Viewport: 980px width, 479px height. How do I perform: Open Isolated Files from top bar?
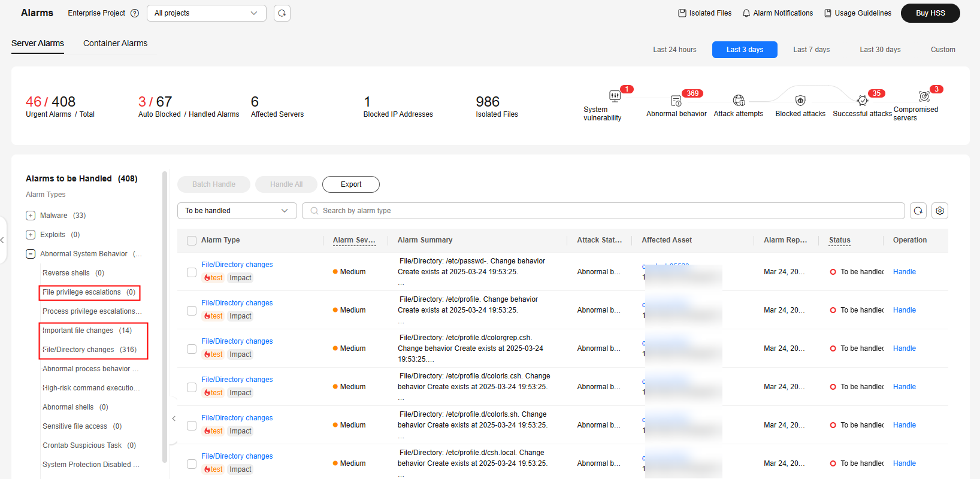click(x=704, y=13)
